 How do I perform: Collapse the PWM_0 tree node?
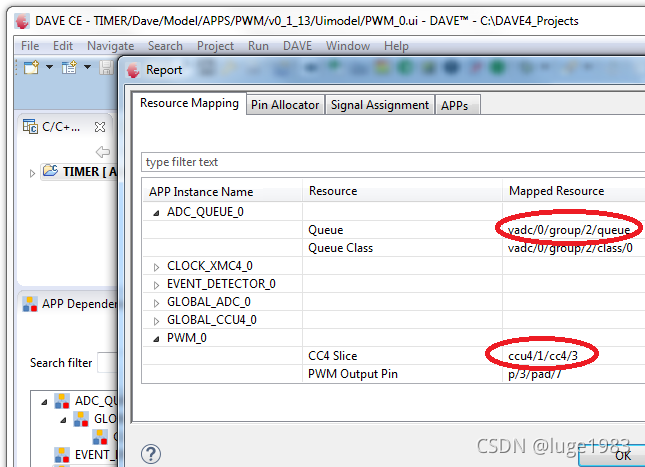[156, 339]
